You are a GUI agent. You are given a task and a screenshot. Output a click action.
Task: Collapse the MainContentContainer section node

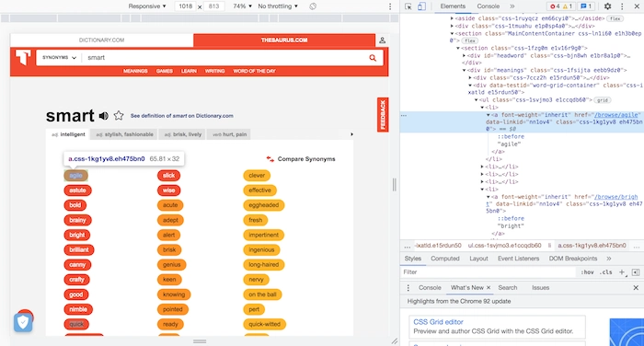coord(453,33)
